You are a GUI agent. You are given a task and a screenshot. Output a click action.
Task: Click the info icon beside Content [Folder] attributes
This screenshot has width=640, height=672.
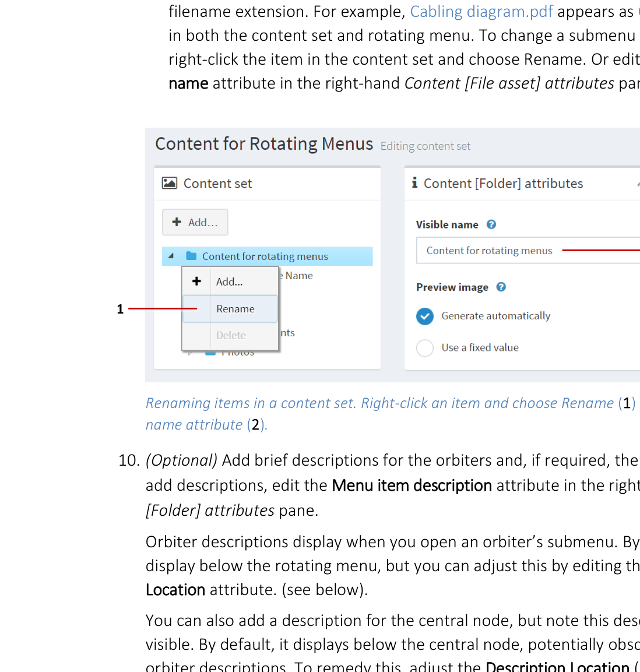pyautogui.click(x=415, y=182)
